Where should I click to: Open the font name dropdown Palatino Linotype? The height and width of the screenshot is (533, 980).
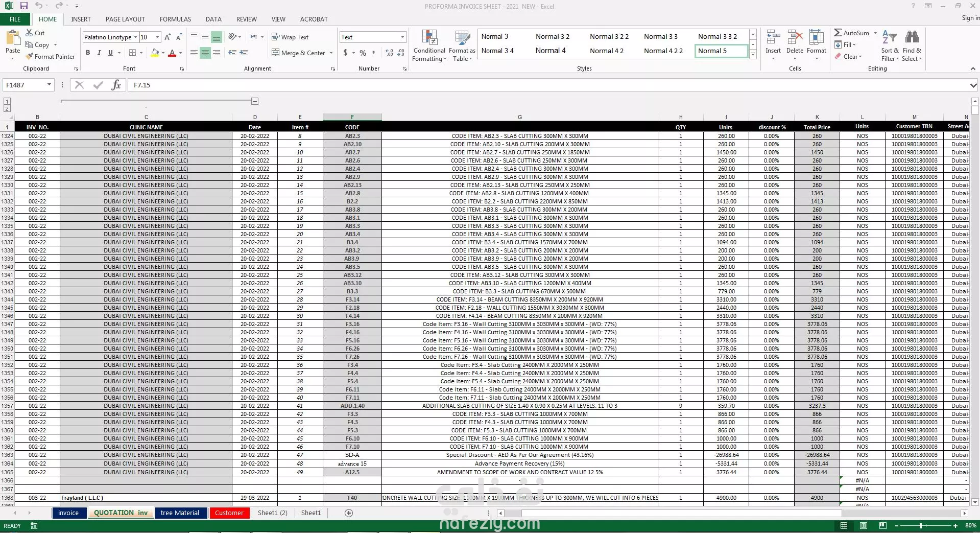136,37
